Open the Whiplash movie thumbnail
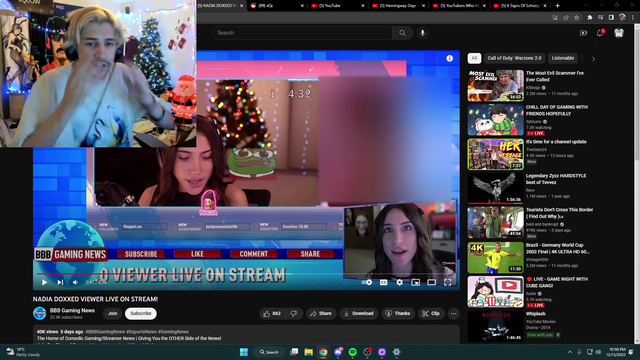This screenshot has height=360, width=640. tap(496, 326)
